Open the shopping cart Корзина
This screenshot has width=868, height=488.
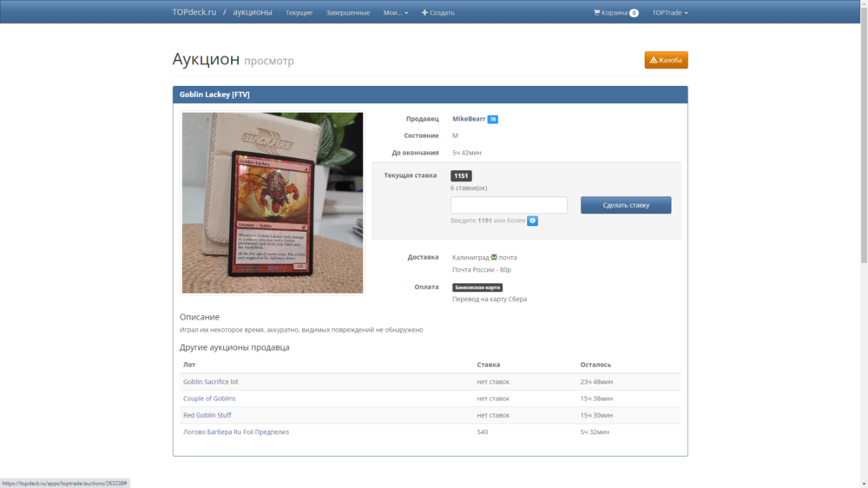(615, 13)
